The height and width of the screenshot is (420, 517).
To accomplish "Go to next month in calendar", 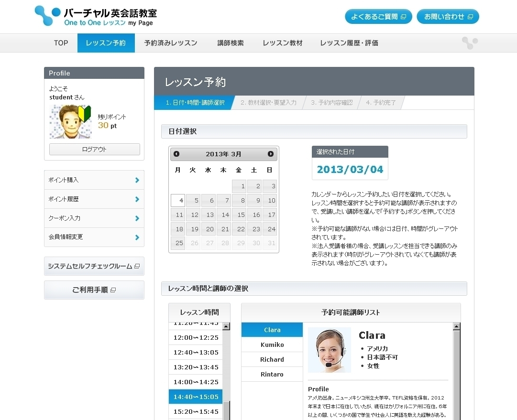I will [271, 154].
